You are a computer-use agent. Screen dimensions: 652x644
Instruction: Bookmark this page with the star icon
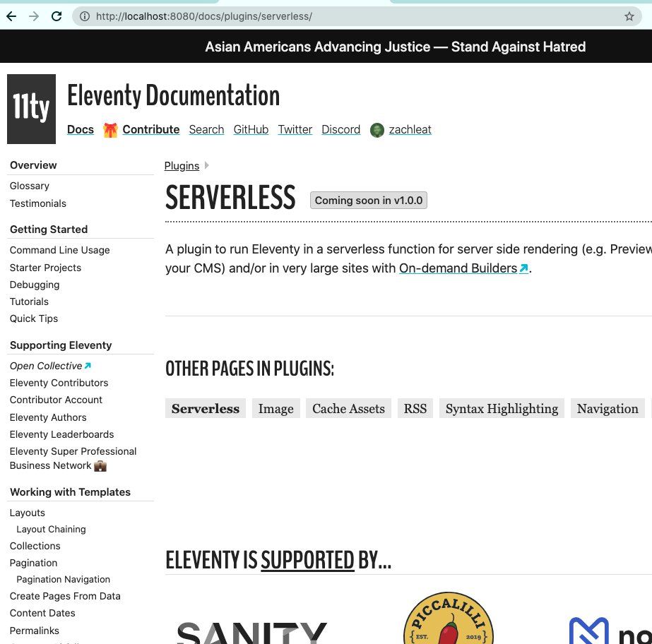click(x=629, y=16)
